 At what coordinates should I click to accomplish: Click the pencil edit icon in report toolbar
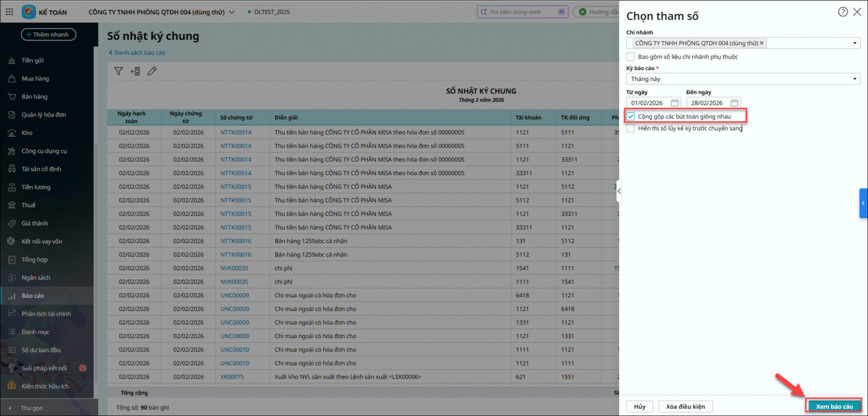(152, 71)
